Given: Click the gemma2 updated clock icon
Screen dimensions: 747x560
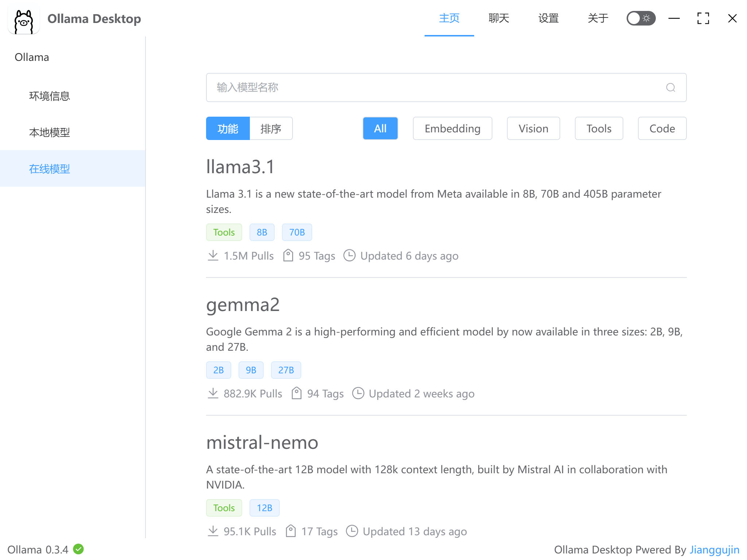Looking at the screenshot, I should tap(358, 393).
